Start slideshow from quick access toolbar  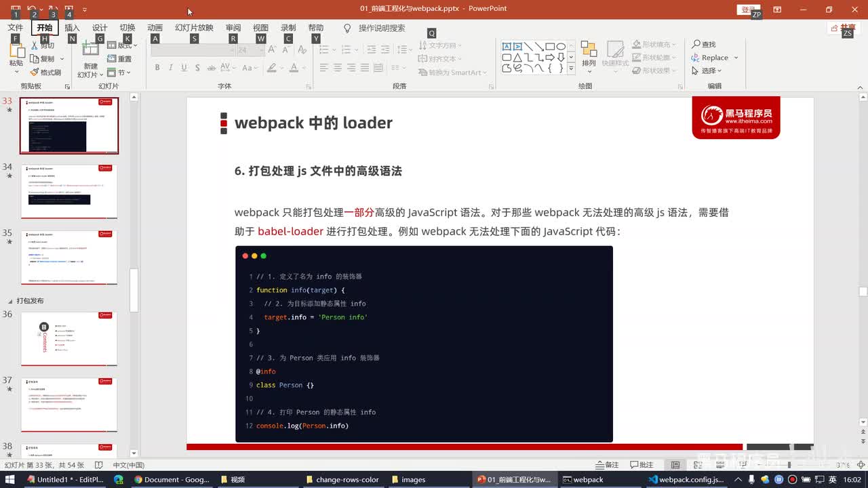coord(68,9)
